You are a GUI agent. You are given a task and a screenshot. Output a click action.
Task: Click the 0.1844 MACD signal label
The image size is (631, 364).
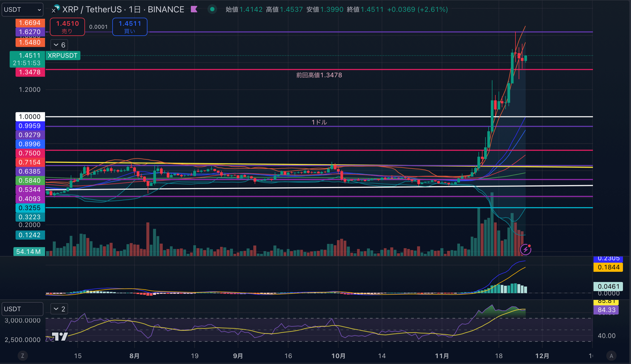608,267
